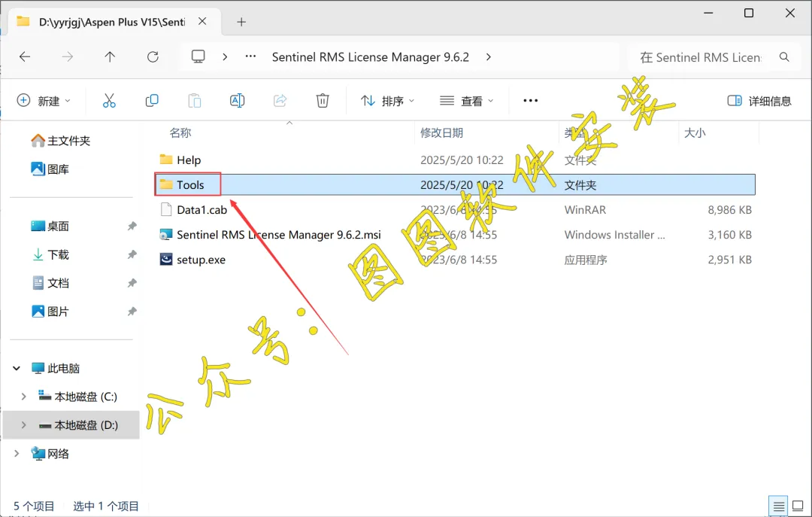Unpin 桌面 using its pin icon
The width and height of the screenshot is (812, 517).
pos(132,226)
